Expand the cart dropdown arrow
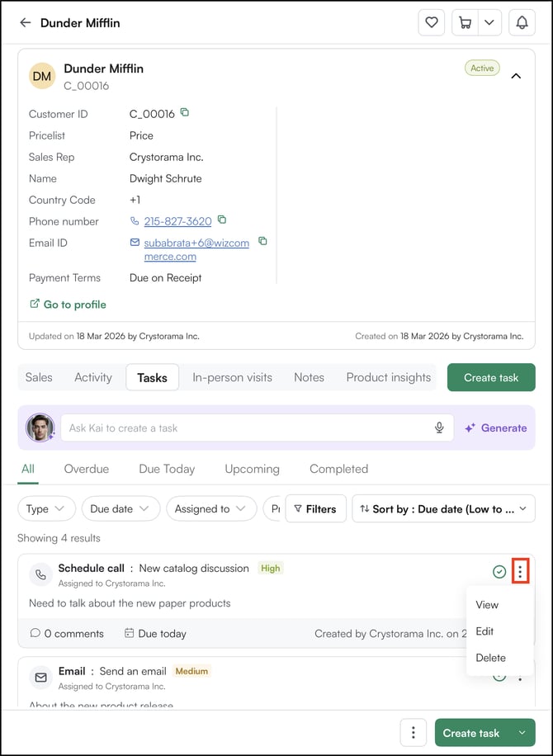The height and width of the screenshot is (756, 553). click(x=489, y=22)
